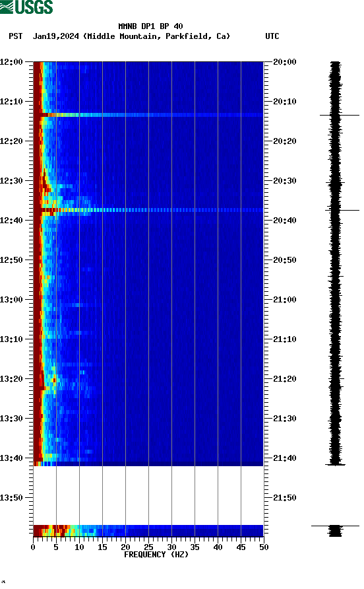Click the 10 Hz frequency axis label

pos(79,547)
